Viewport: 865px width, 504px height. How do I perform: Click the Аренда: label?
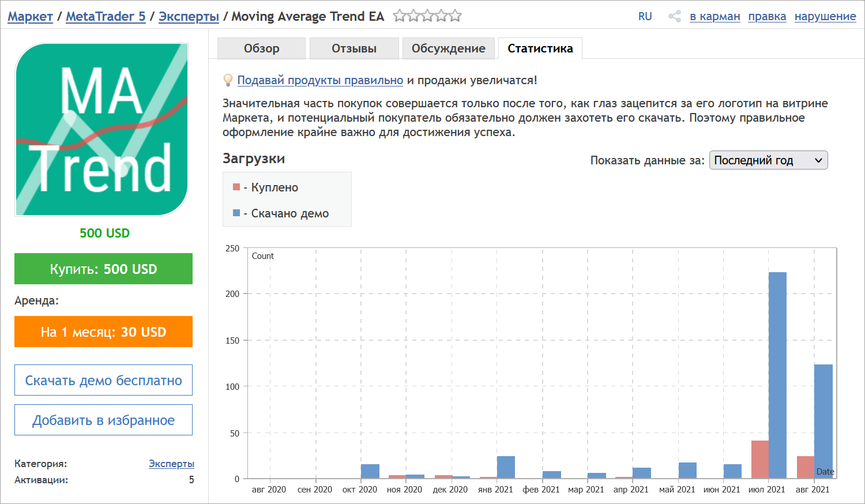(36, 300)
